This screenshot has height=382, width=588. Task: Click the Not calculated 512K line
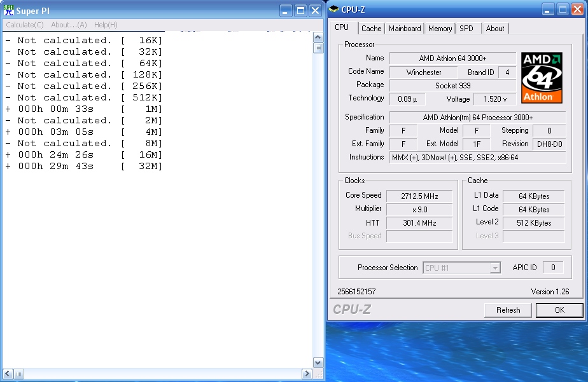pos(83,97)
